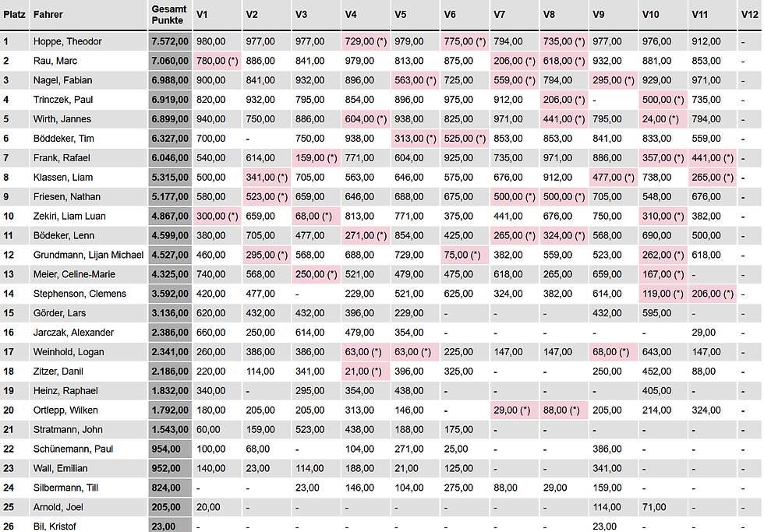Select the V1 column header
The width and height of the screenshot is (764, 532).
(202, 15)
